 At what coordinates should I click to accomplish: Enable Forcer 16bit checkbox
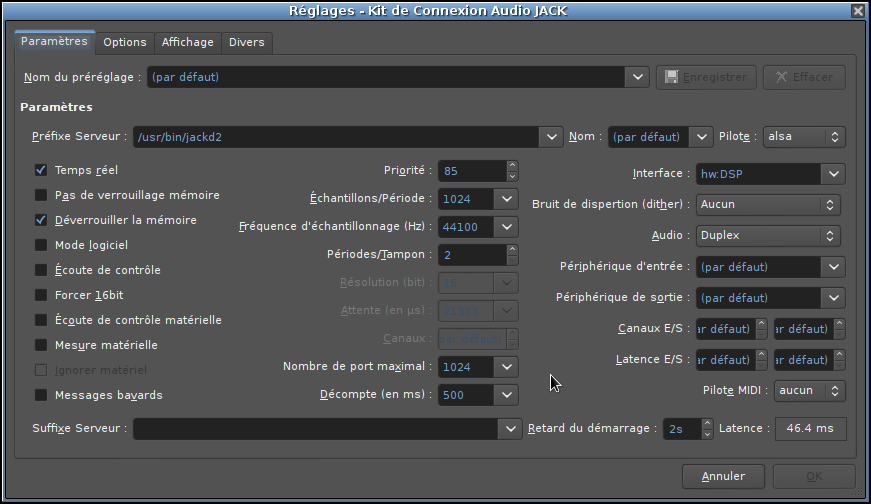41,295
